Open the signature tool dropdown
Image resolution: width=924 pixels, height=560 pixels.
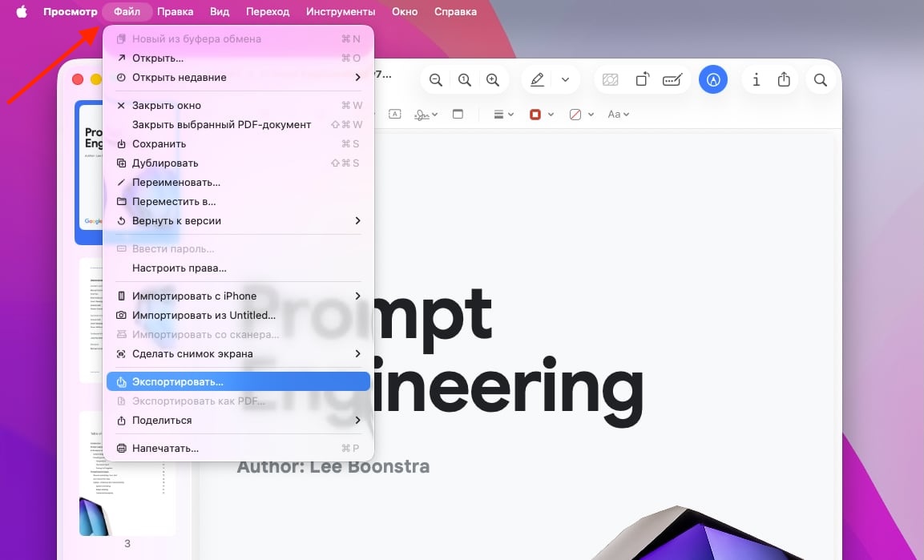click(x=426, y=115)
